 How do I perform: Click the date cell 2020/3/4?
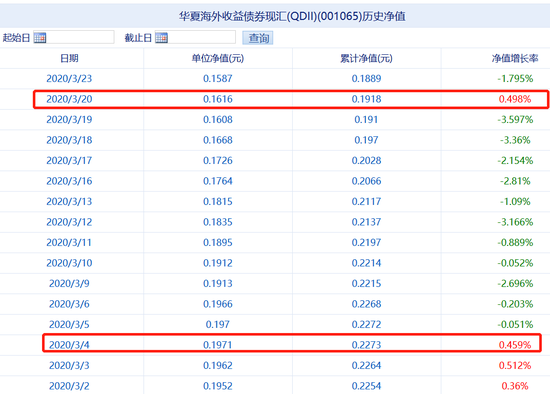tap(69, 345)
